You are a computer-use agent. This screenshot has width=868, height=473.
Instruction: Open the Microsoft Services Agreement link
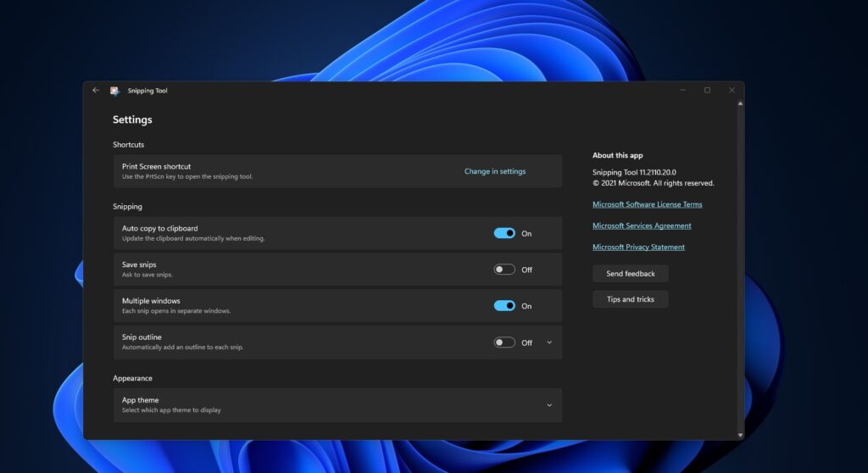pos(642,225)
